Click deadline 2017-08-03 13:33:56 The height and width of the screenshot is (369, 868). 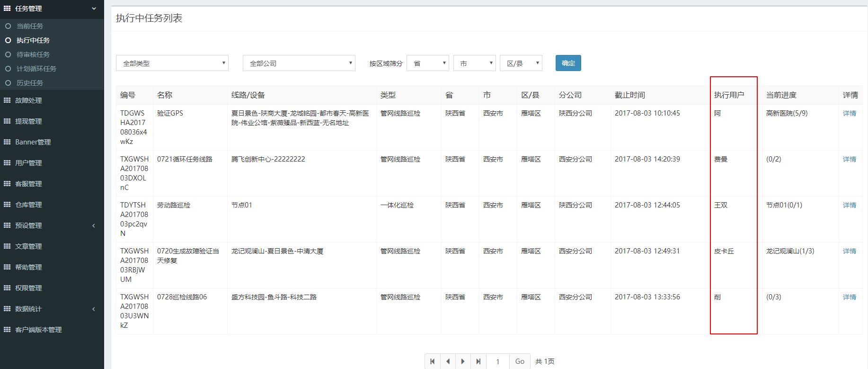coord(647,297)
